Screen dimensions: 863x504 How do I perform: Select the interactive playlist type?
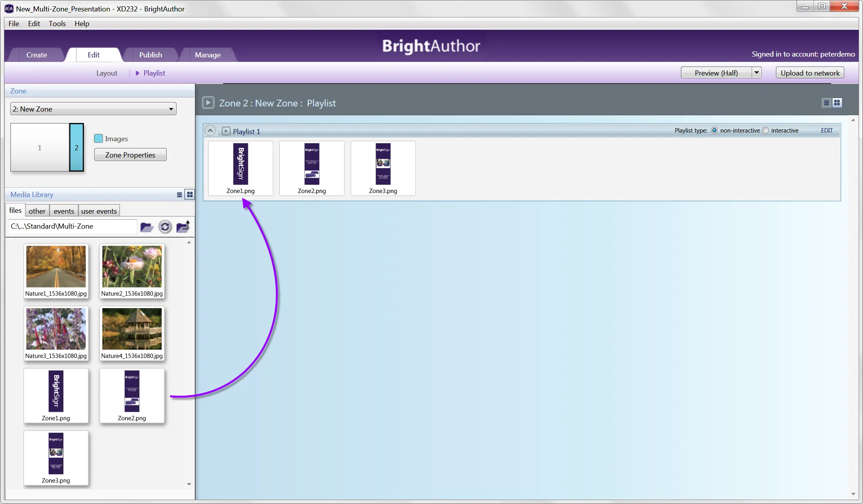click(x=766, y=131)
